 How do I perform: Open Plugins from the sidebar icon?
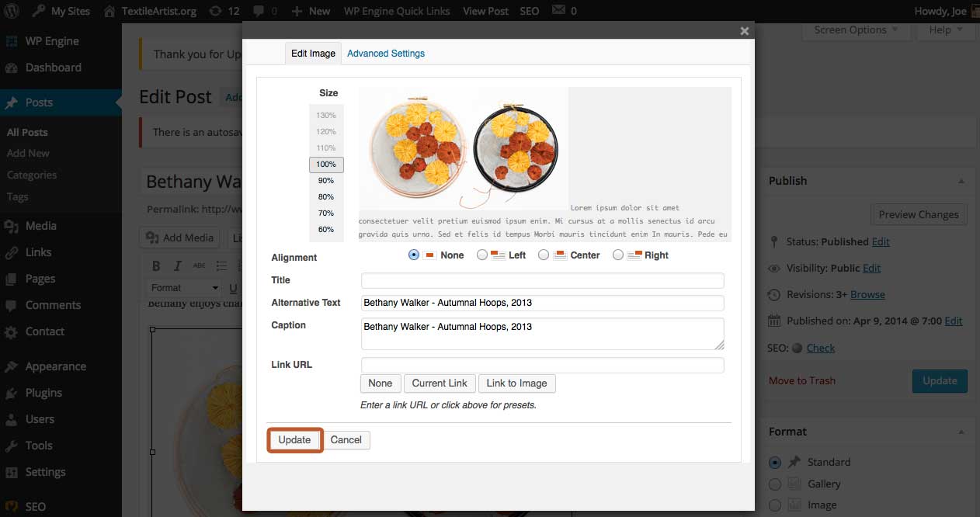12,393
